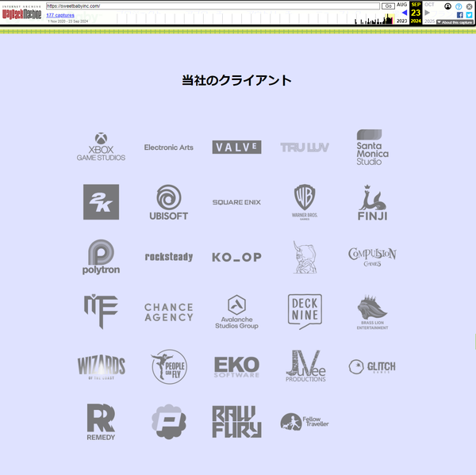Go to previous capture with left arrow

(x=404, y=13)
